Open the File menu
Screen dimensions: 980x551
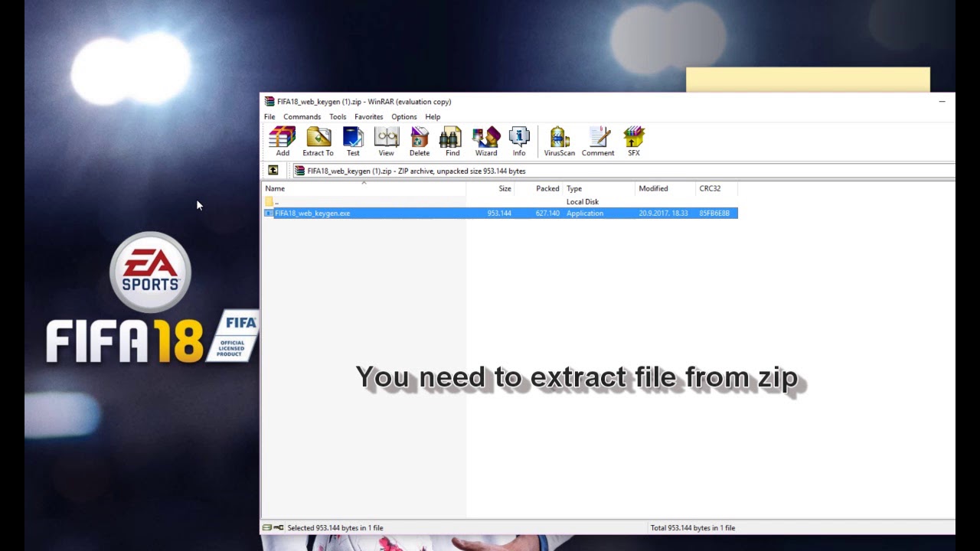(x=269, y=117)
